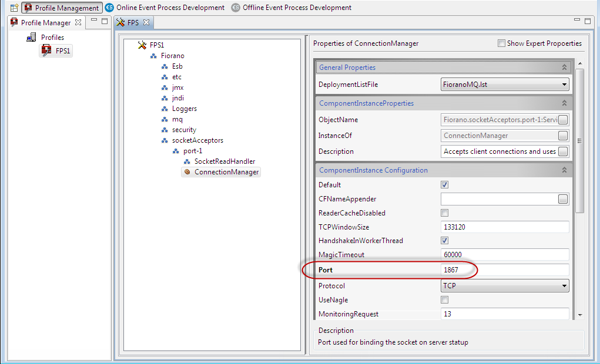Uncheck the HandshakeInWorkerThread checkbox
The height and width of the screenshot is (364, 600).
(x=445, y=241)
